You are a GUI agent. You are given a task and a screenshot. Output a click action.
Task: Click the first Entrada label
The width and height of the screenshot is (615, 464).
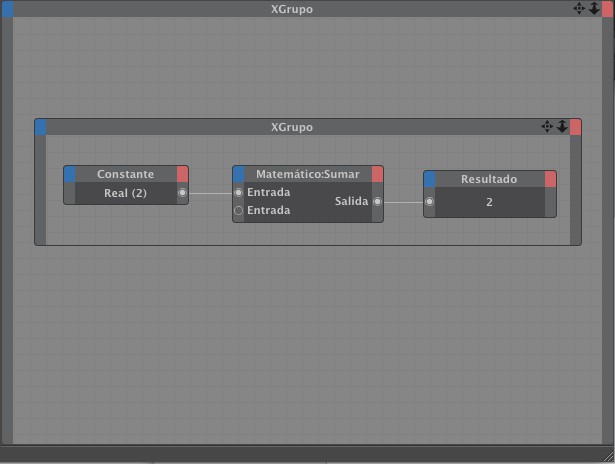(269, 192)
